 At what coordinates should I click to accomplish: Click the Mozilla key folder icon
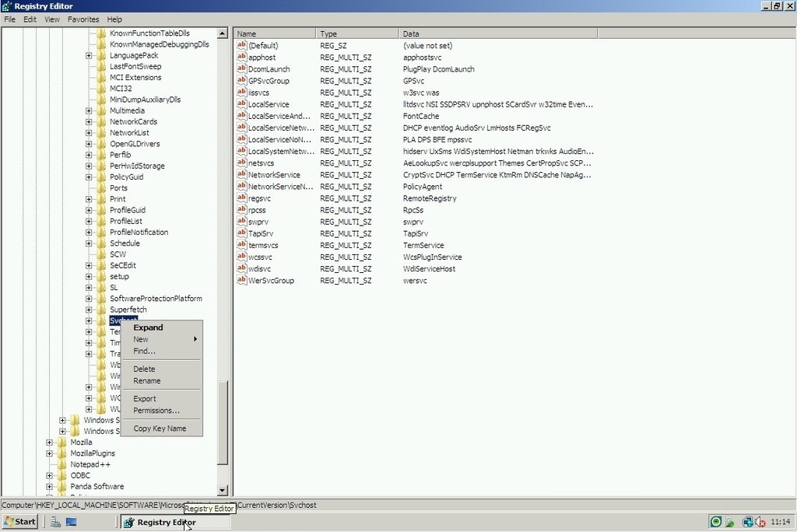[61, 443]
